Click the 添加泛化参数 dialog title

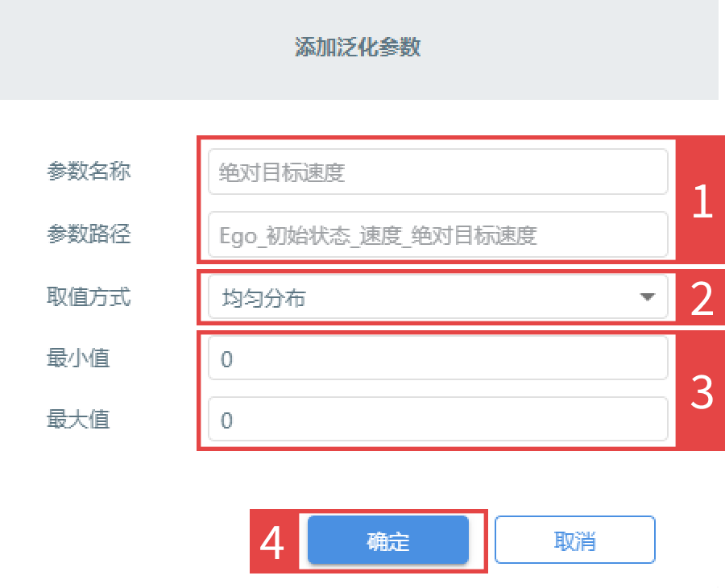(x=358, y=48)
